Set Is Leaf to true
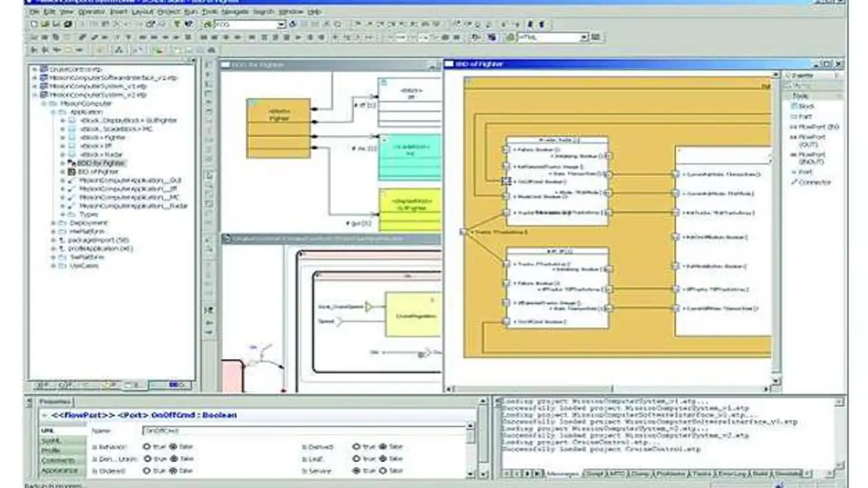 point(356,459)
